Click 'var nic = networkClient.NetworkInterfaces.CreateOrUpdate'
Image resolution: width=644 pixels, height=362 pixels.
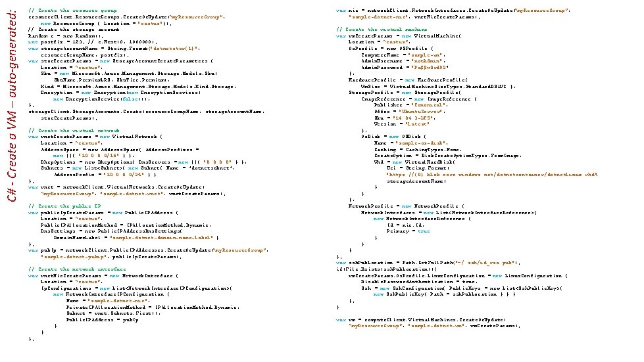click(453, 11)
